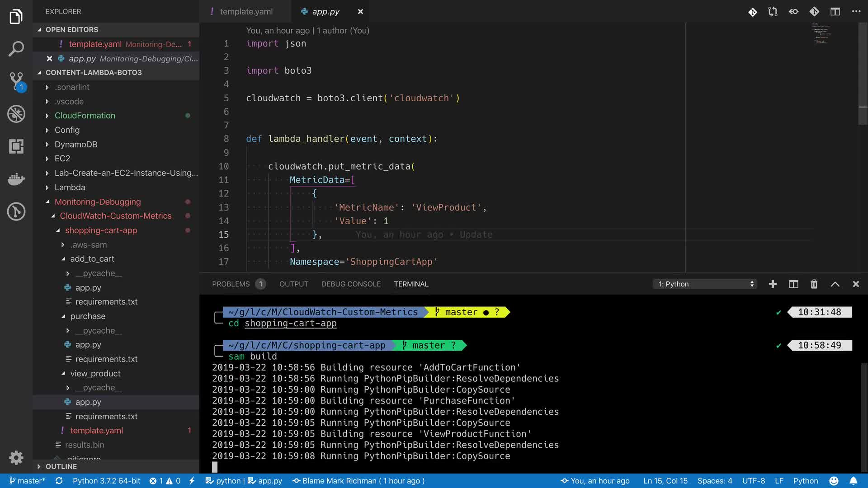868x488 pixels.
Task: Toggle notifications bell in status bar
Action: (x=853, y=481)
